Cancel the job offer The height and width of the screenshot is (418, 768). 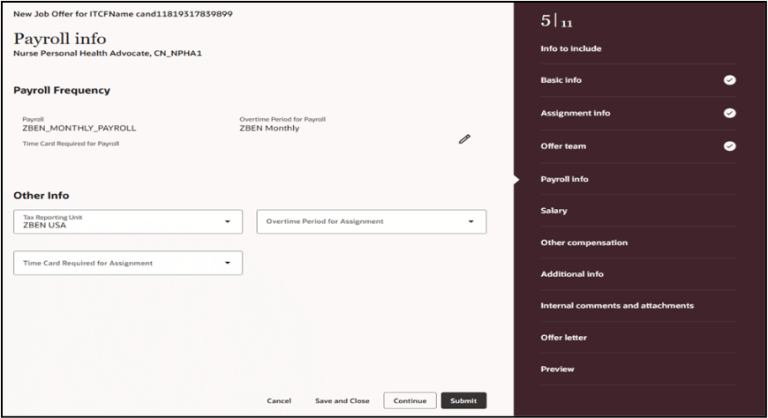coord(279,400)
